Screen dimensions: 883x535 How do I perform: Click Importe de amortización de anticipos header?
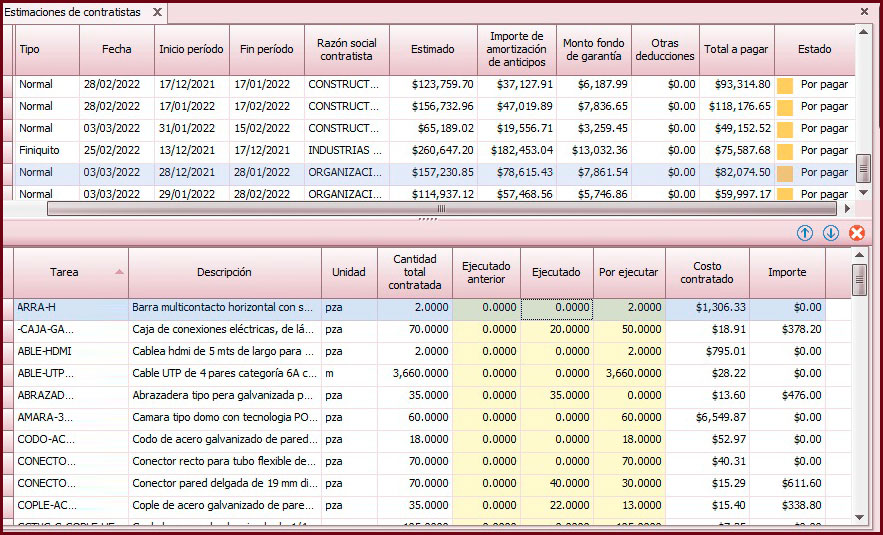click(517, 50)
